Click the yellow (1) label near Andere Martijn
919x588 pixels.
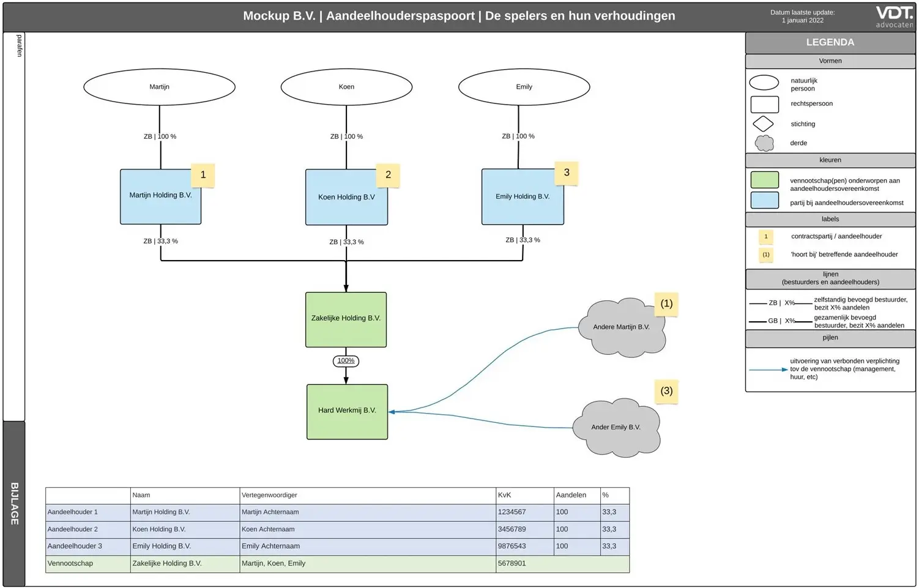(666, 303)
